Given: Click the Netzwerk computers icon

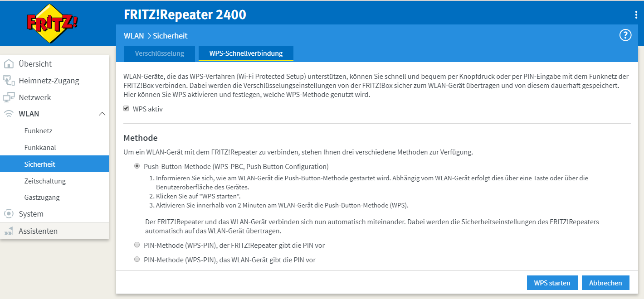Looking at the screenshot, I should [9, 97].
